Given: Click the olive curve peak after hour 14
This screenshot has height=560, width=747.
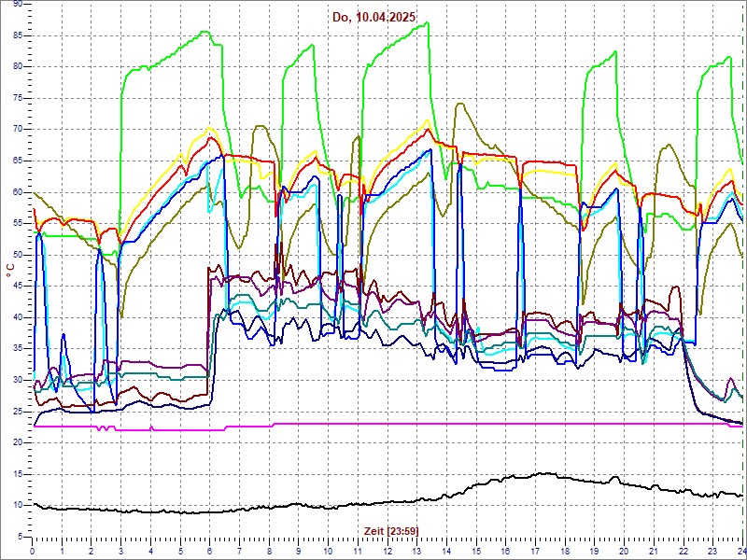Looking at the screenshot, I should [x=458, y=104].
